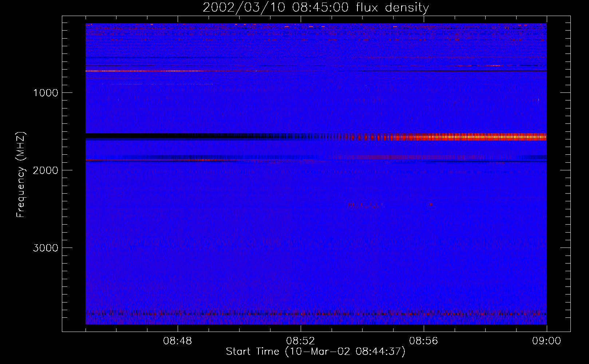This screenshot has width=589, height=364.
Task: Click the 2000 frequency tick label
Action: 46,170
